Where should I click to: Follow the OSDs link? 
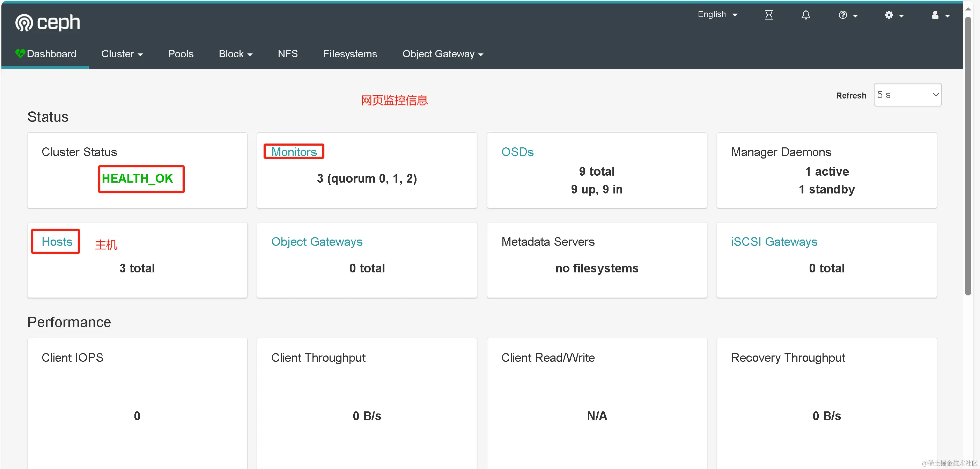(517, 152)
